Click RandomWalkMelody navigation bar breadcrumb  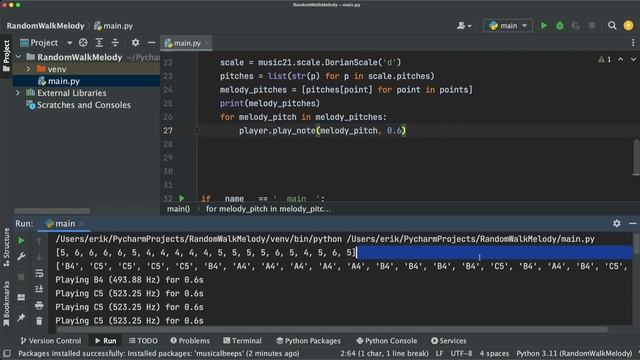click(x=45, y=26)
